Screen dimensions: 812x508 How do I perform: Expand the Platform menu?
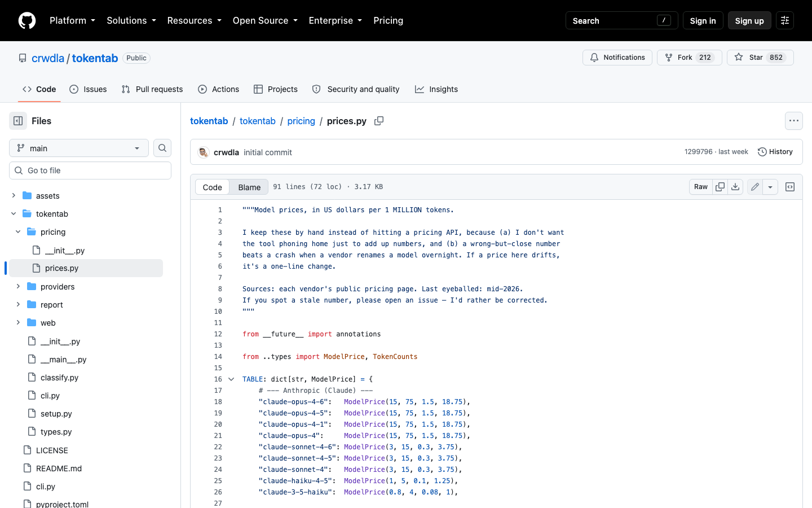pyautogui.click(x=72, y=20)
